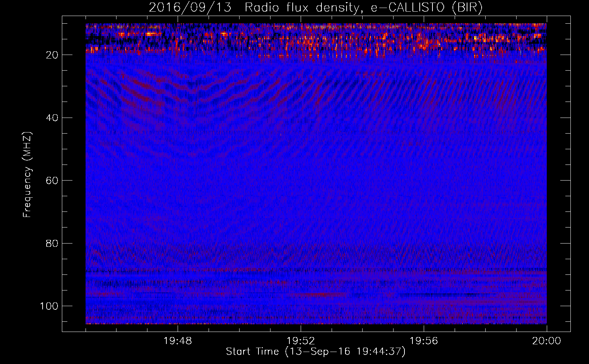This screenshot has width=589, height=364.
Task: Click the '60' frequency tick label
Action: point(52,181)
